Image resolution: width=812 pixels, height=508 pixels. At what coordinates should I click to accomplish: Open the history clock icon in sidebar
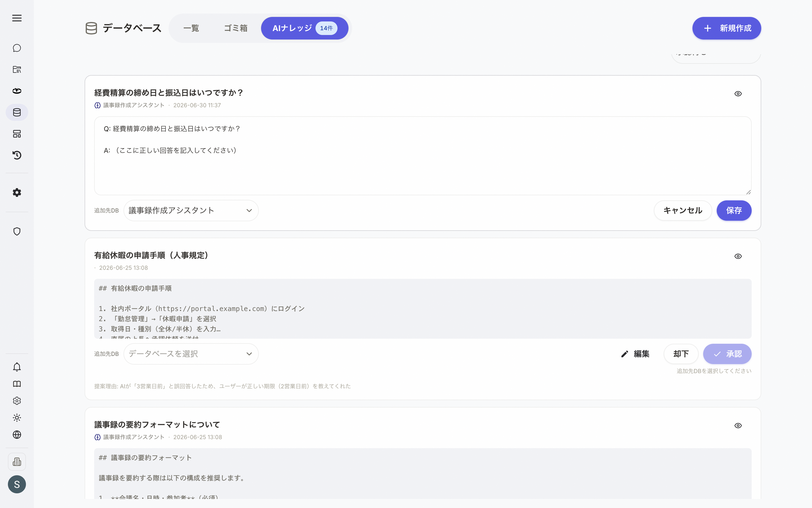coord(17,155)
